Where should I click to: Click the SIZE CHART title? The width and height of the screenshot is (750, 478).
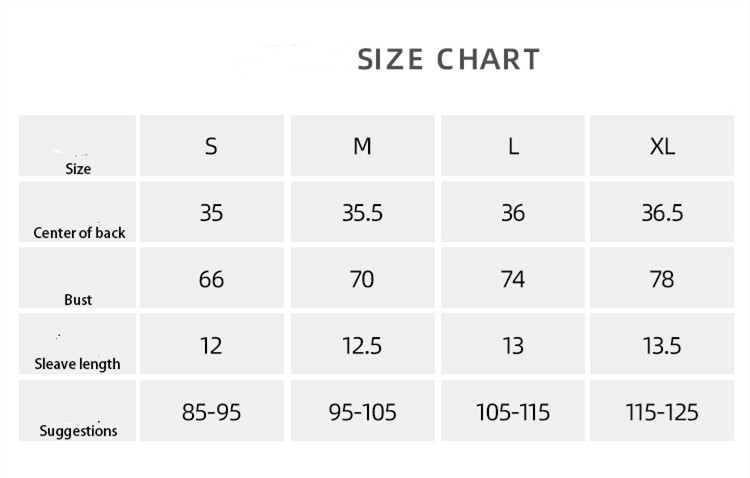click(448, 59)
